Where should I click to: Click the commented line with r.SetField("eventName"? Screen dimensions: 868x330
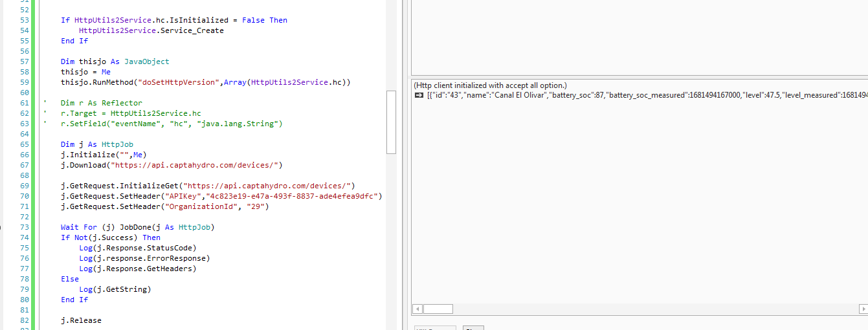172,124
